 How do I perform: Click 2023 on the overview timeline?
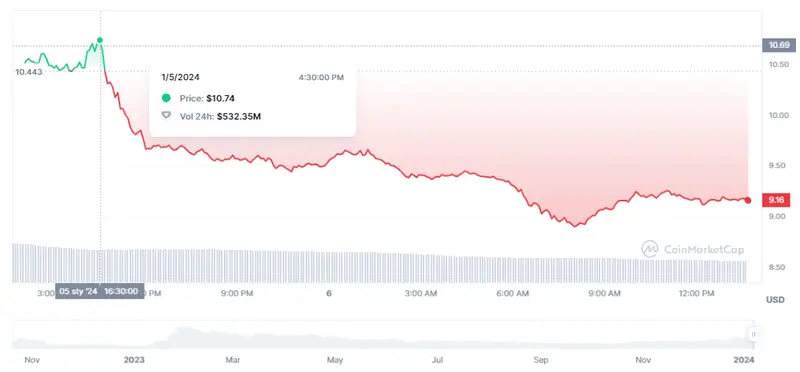tap(134, 360)
